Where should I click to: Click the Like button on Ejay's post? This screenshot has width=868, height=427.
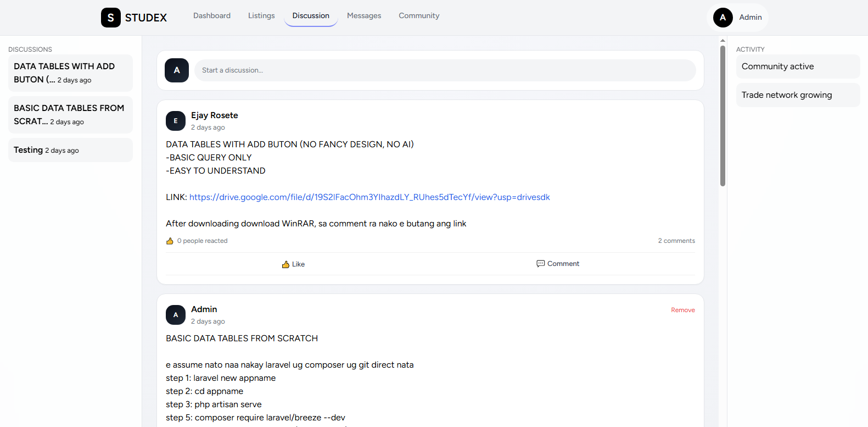click(x=293, y=264)
